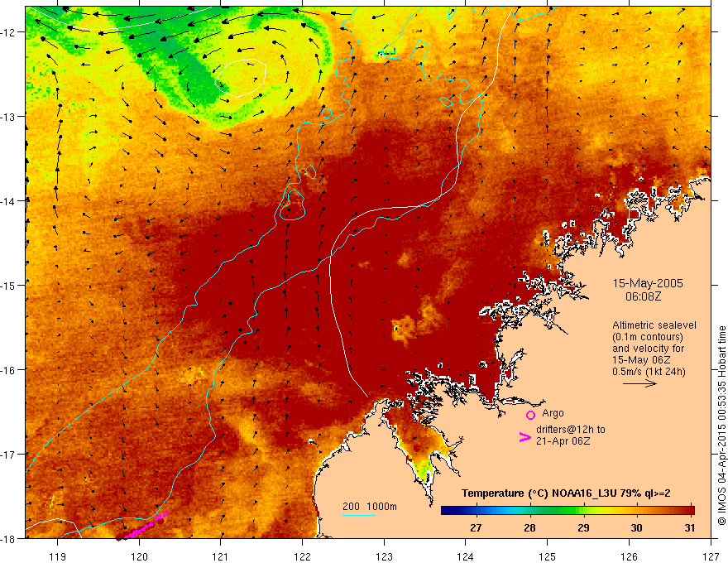Click the 'Altimetric sealevel' label

[654, 325]
